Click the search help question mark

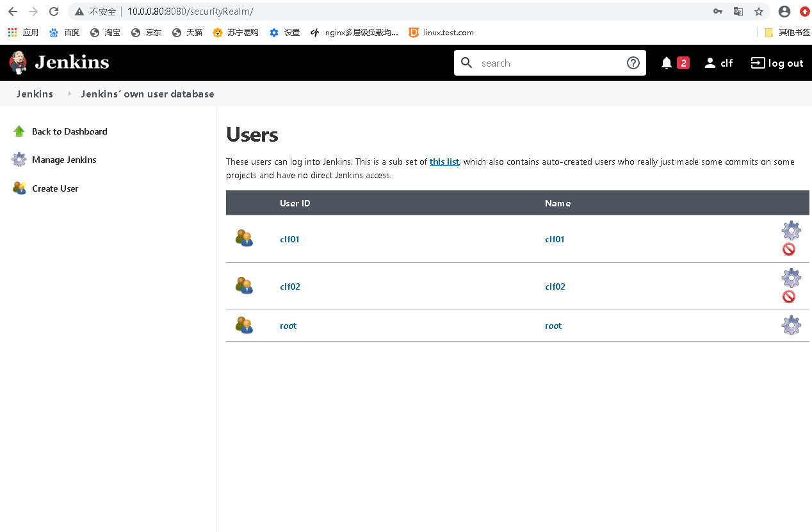pyautogui.click(x=633, y=63)
